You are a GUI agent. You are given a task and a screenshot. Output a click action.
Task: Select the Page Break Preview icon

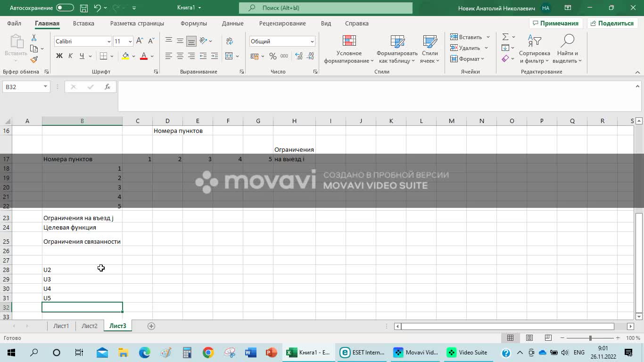(548, 338)
